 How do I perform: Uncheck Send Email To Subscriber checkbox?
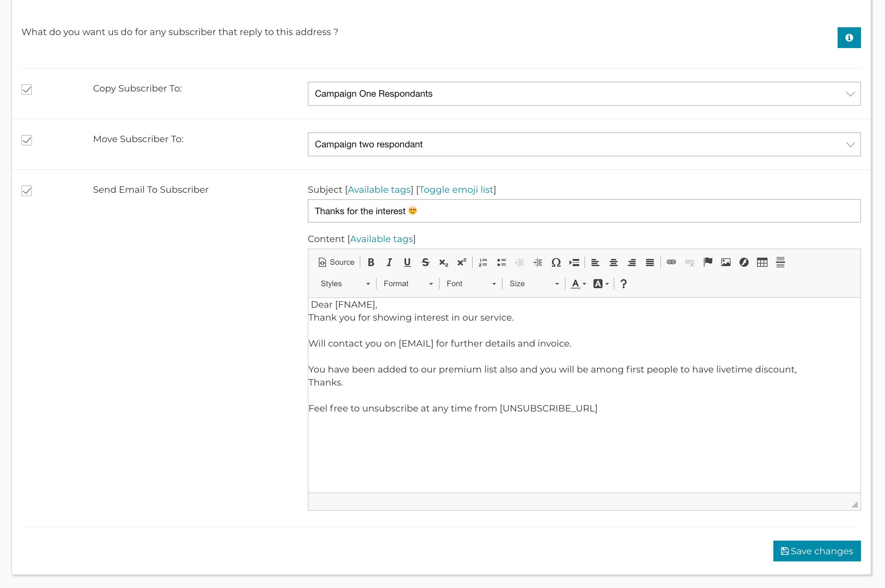pyautogui.click(x=27, y=191)
